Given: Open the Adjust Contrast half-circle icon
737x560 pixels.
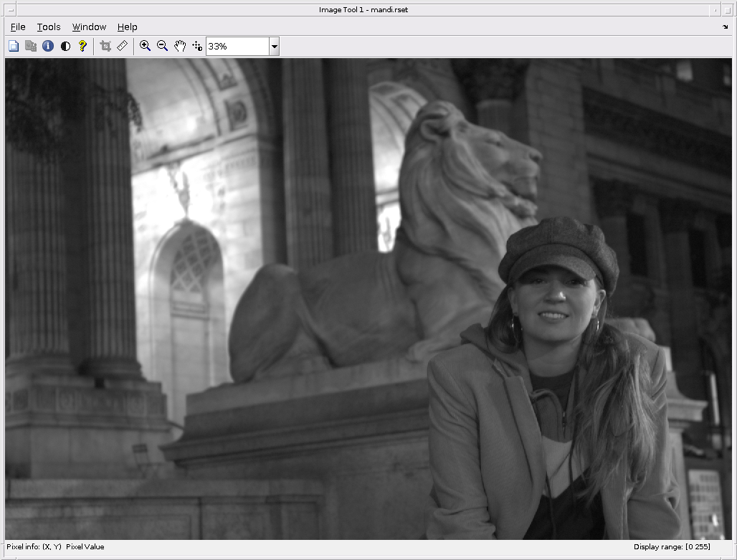Looking at the screenshot, I should point(65,46).
